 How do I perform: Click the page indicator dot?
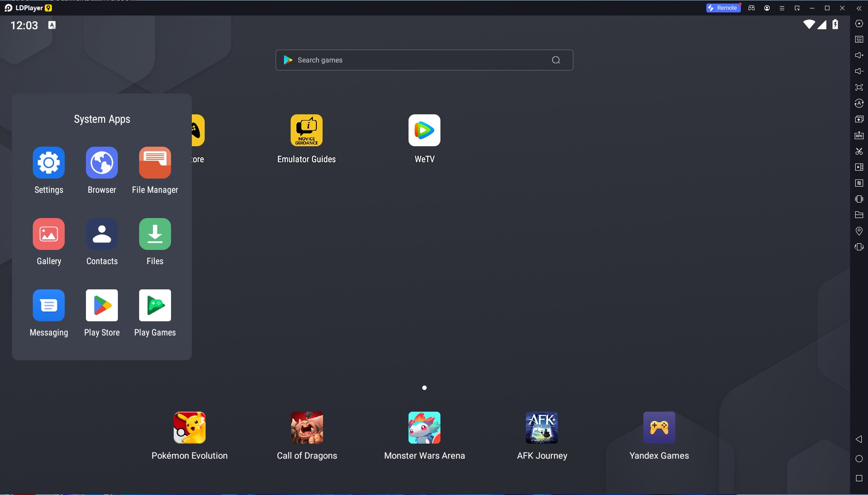pyautogui.click(x=424, y=388)
